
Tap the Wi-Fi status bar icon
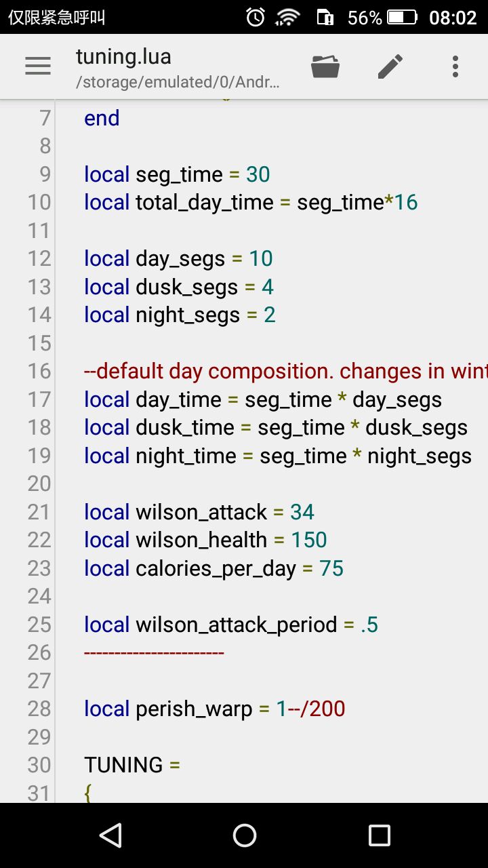point(288,17)
